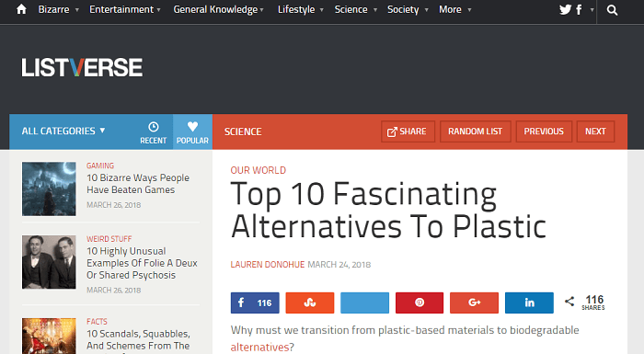Expand the Entertainment menu arrow
The image size is (644, 354).
click(158, 10)
